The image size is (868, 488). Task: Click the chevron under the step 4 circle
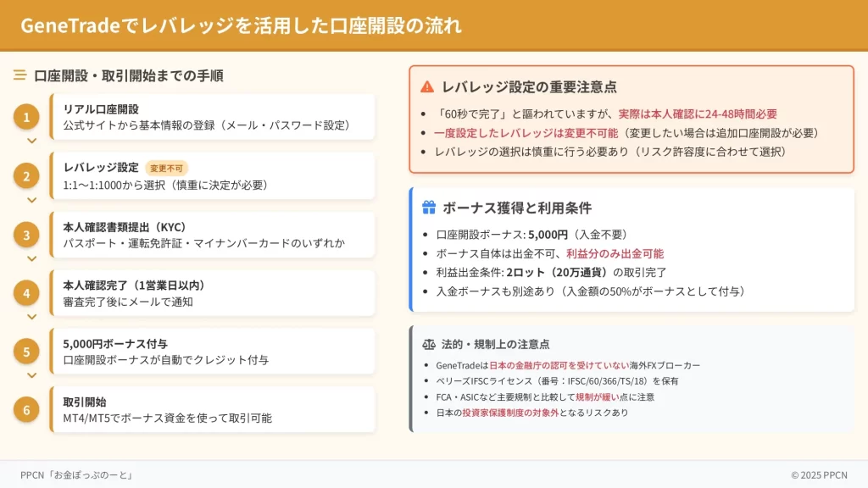point(32,317)
